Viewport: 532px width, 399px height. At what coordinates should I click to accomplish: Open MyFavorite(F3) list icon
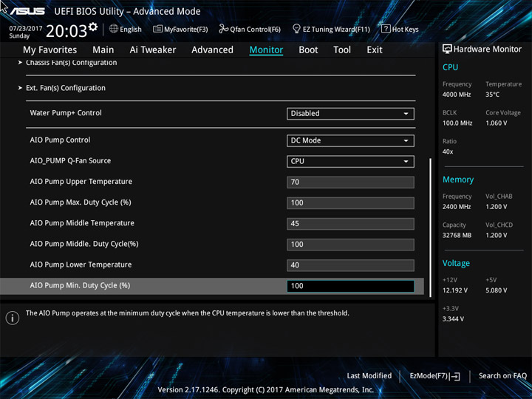[158, 29]
